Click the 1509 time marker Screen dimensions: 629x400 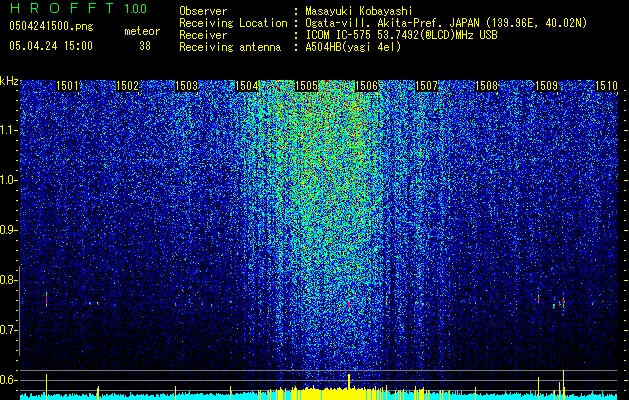pos(546,86)
